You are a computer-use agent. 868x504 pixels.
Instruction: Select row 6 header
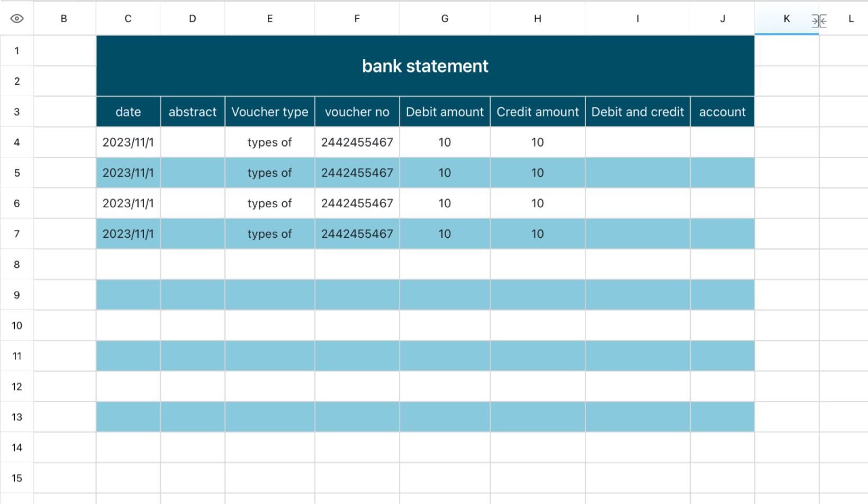coord(17,203)
